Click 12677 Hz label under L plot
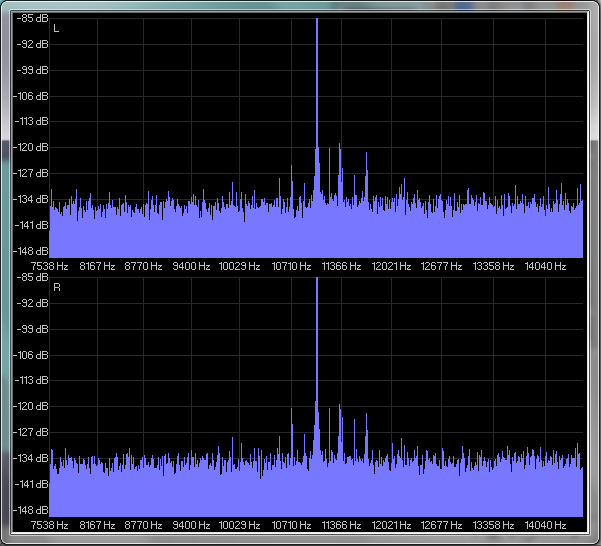Screen dimensions: 601x546 click(x=441, y=266)
